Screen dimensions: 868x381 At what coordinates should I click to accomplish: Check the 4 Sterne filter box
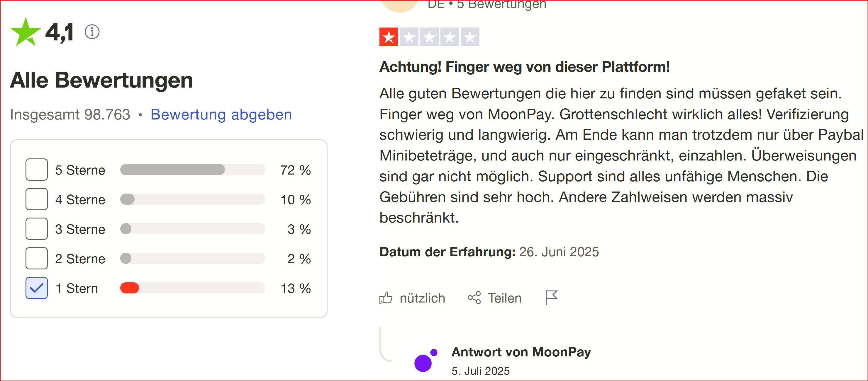(x=36, y=199)
